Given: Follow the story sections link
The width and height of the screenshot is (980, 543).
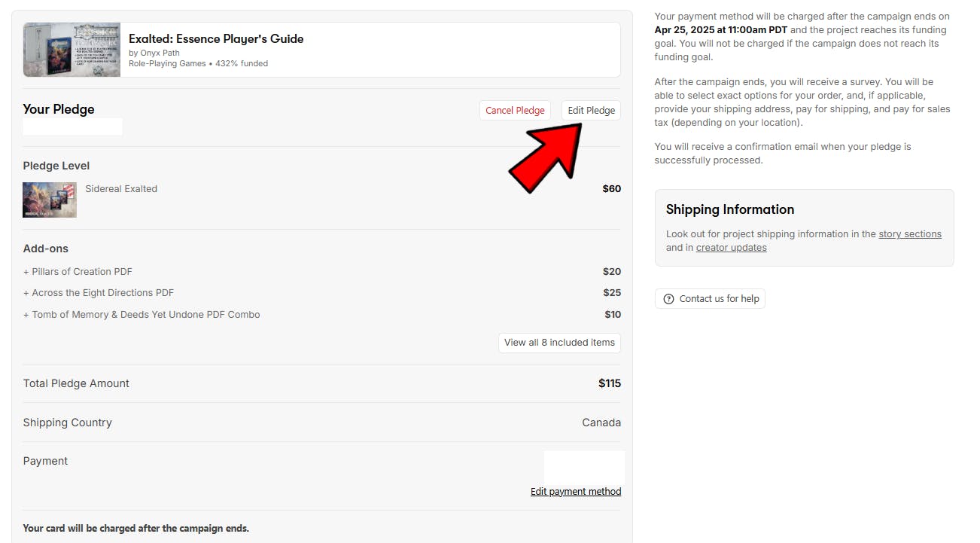Looking at the screenshot, I should click(x=910, y=234).
